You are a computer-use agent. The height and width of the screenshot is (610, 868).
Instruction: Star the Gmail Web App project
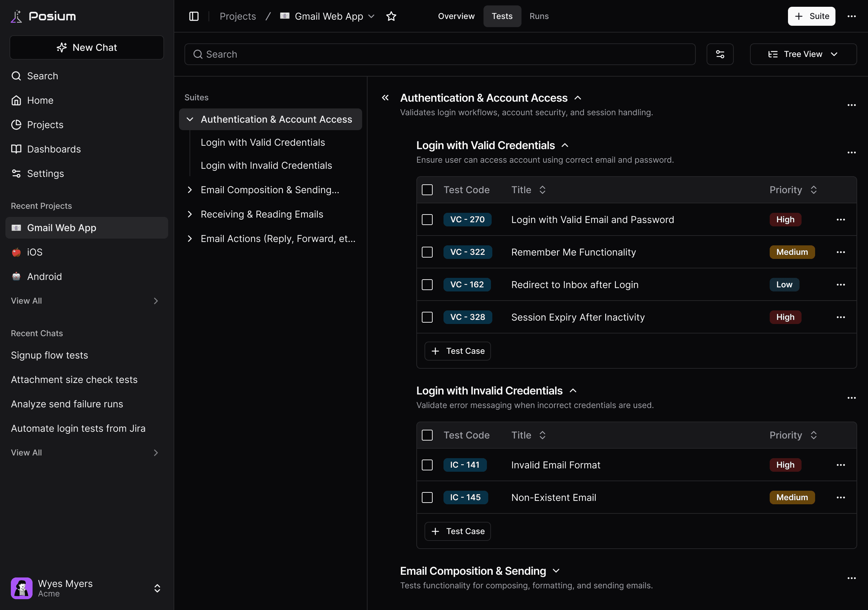tap(391, 16)
